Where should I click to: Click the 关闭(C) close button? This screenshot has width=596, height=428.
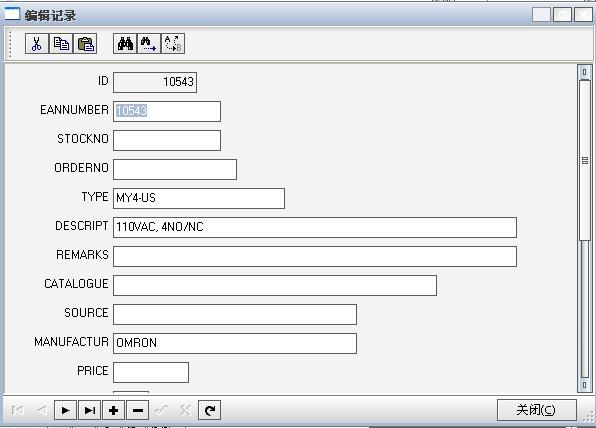coord(536,410)
